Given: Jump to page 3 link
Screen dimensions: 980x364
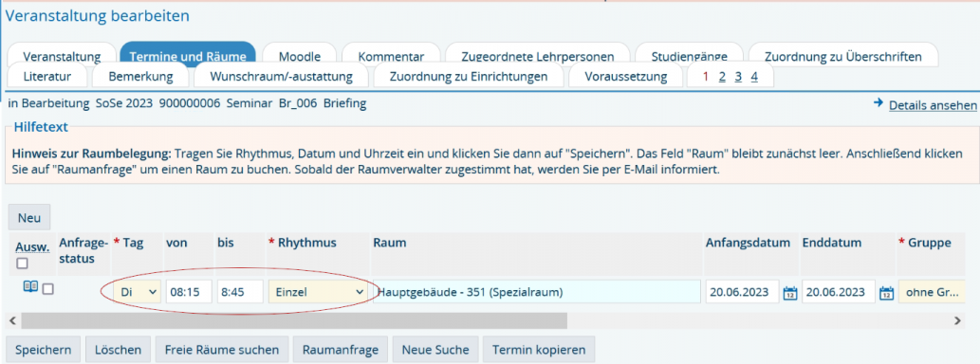Looking at the screenshot, I should coord(738,76).
